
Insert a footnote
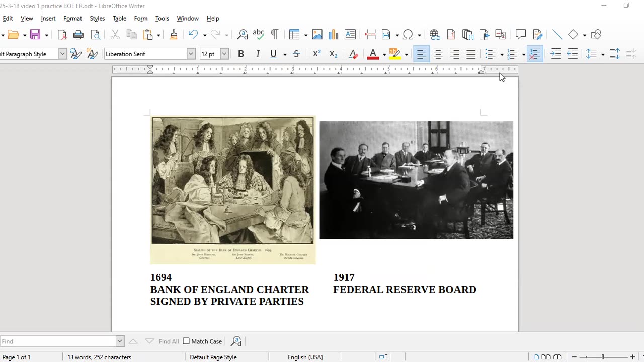point(451,35)
